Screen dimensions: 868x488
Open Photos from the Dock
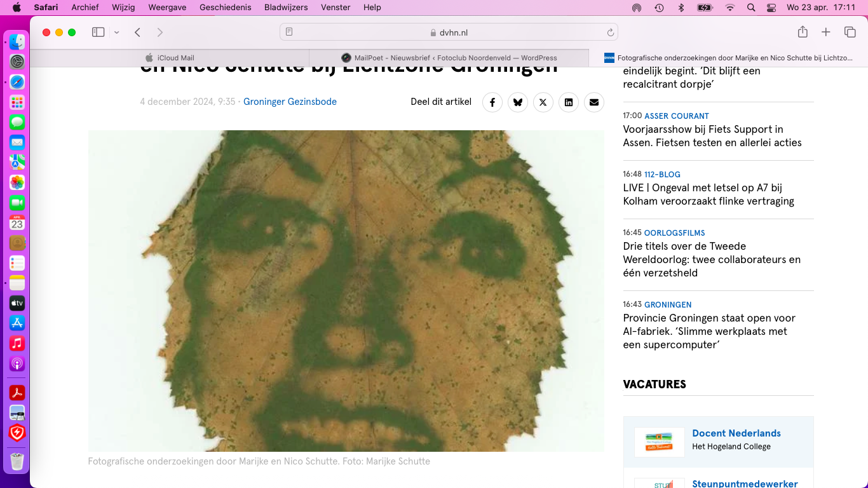pyautogui.click(x=17, y=182)
